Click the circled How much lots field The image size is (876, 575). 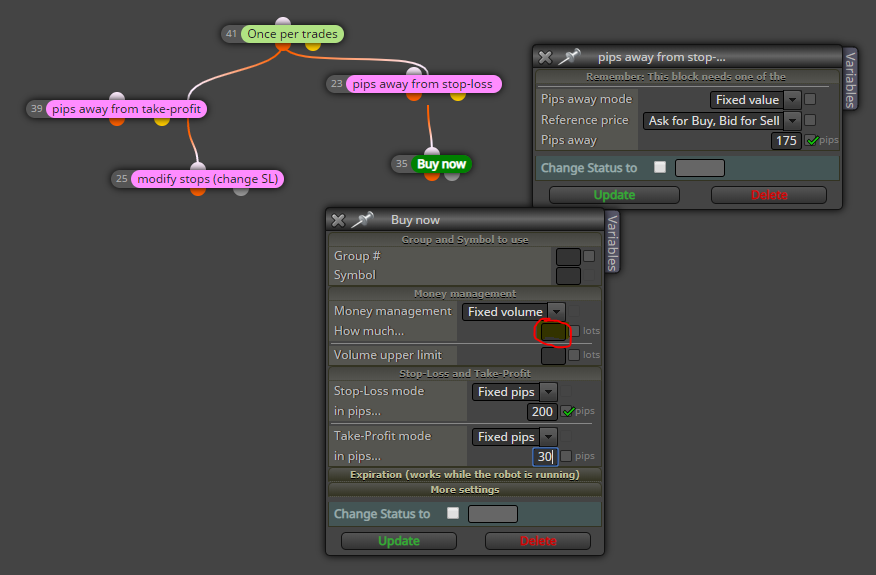(553, 331)
